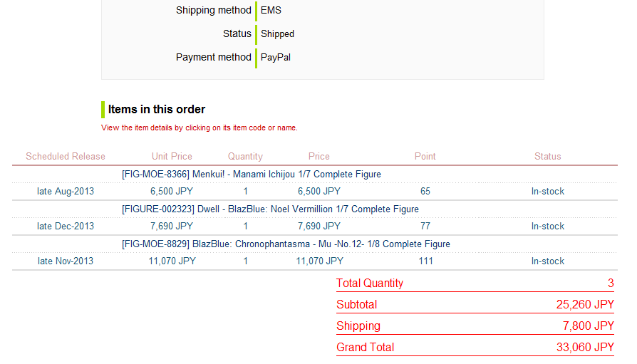Click the 'Price' column header

[x=319, y=157]
